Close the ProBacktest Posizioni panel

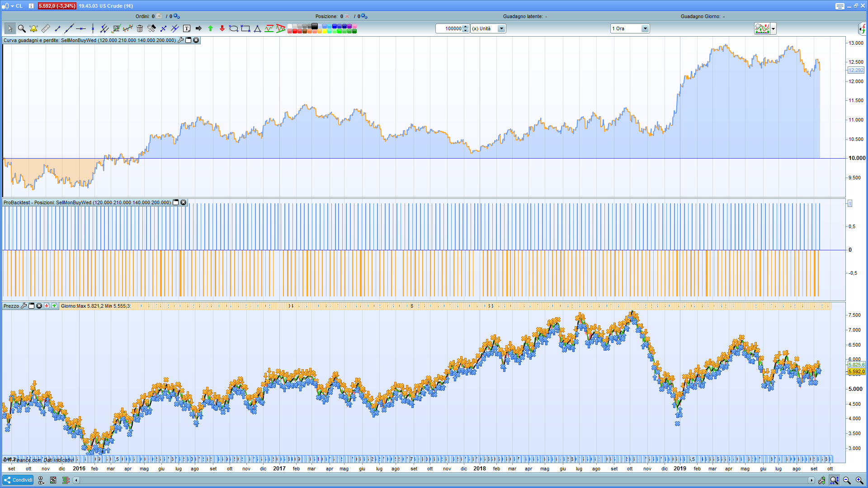(184, 202)
